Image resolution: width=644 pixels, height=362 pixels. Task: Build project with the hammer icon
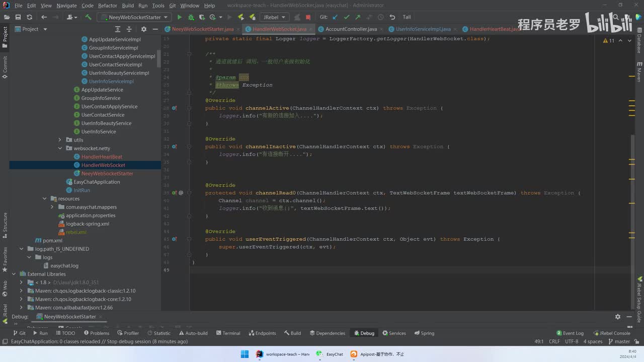88,17
